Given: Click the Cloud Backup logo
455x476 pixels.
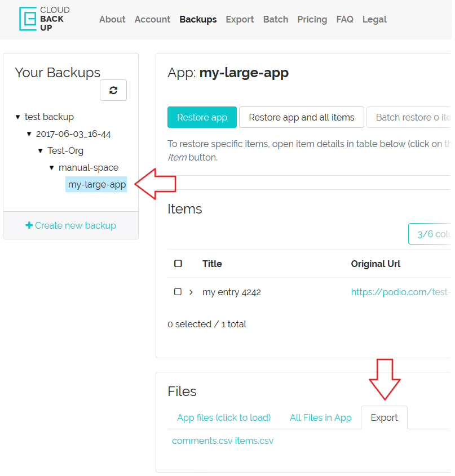Looking at the screenshot, I should (x=45, y=19).
